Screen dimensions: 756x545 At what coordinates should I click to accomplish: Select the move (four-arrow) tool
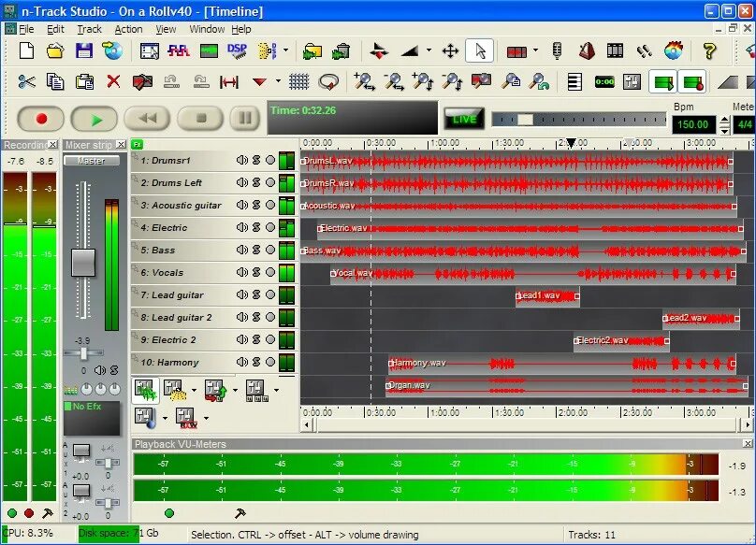[450, 51]
